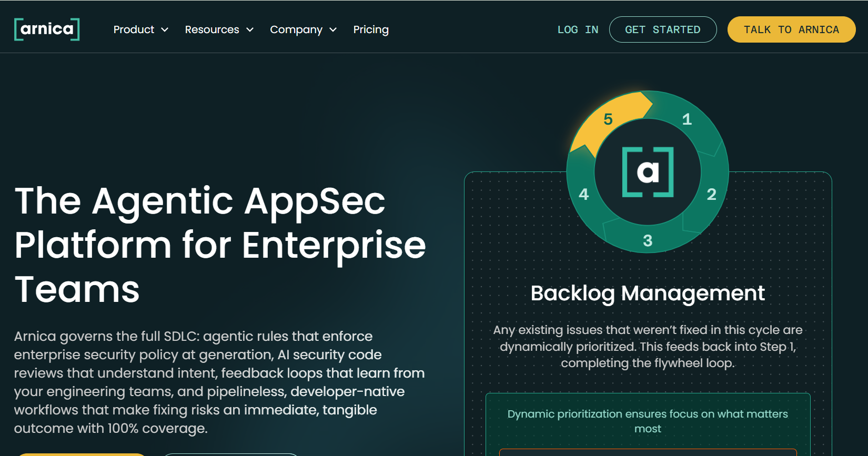Expand the Resources dropdown chevron
The height and width of the screenshot is (456, 868).
[250, 30]
